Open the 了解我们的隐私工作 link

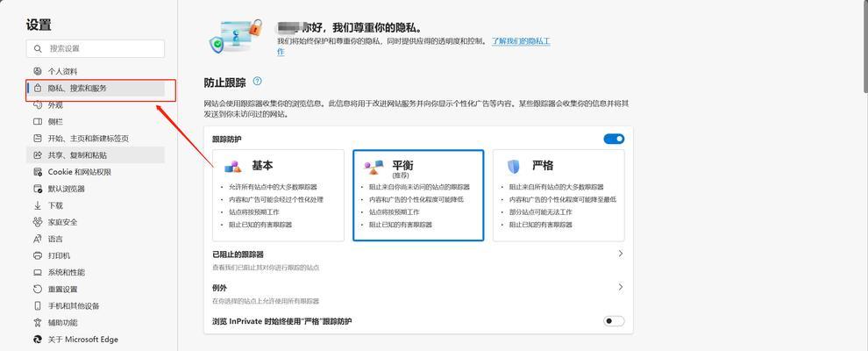521,41
